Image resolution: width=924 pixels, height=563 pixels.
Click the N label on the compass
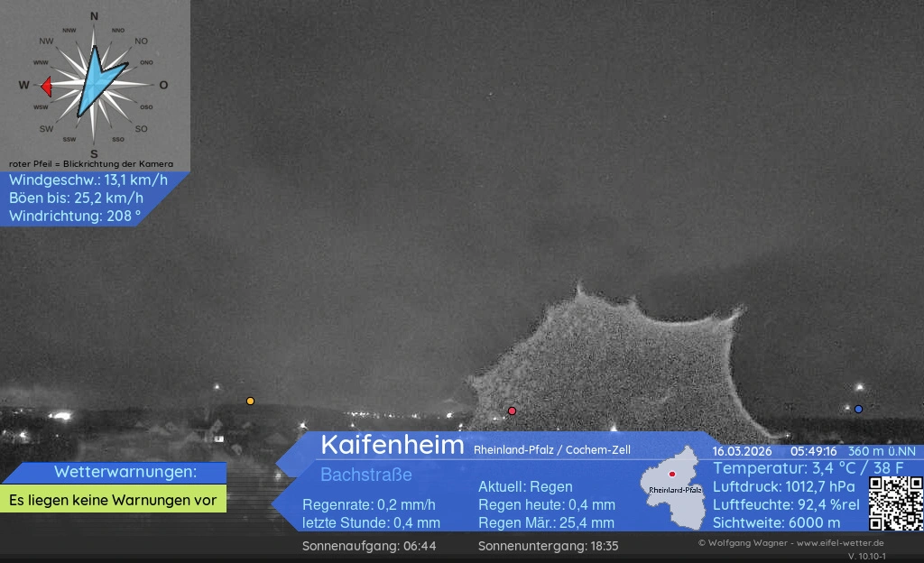(94, 16)
